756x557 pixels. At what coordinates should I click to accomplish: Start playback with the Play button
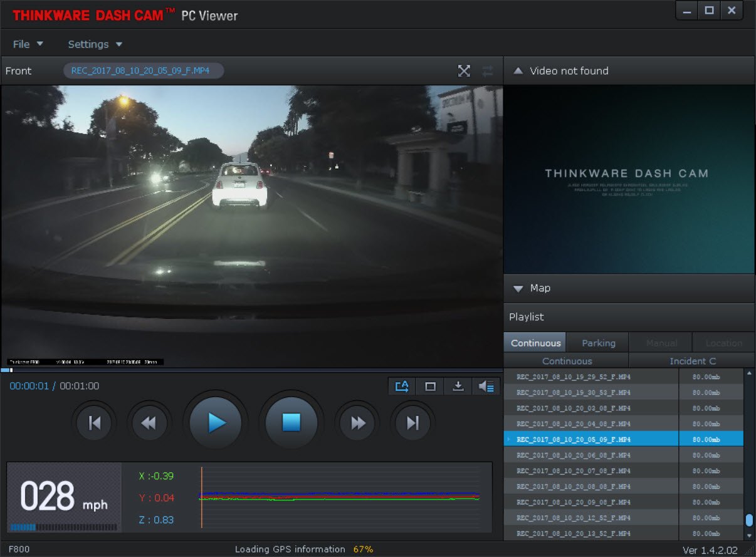[216, 423]
